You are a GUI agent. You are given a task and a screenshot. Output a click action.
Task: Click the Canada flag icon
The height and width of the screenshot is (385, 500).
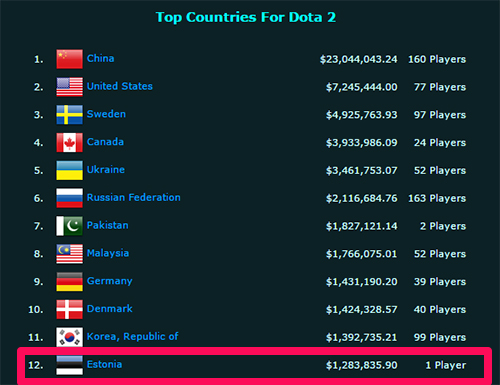(69, 142)
